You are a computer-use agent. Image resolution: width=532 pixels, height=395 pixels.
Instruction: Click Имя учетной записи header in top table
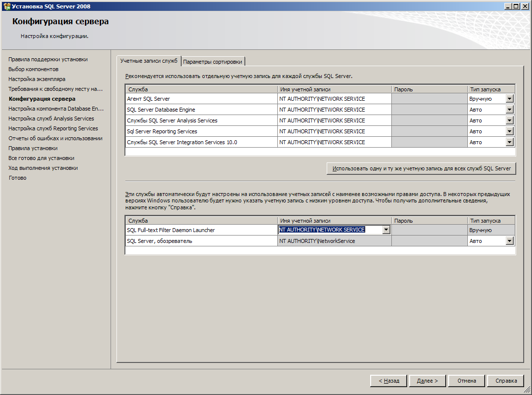click(x=335, y=89)
